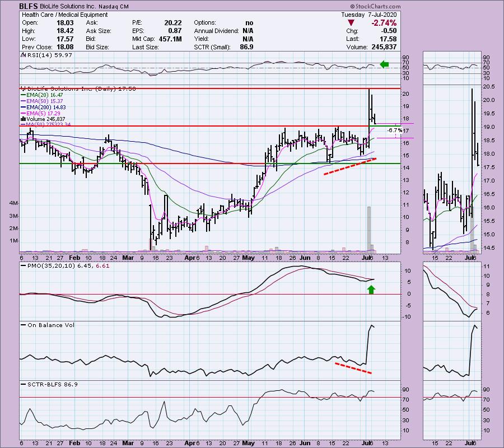Click the SCTR-BLFS 86.9 panel label
The width and height of the screenshot is (504, 448).
click(49, 384)
